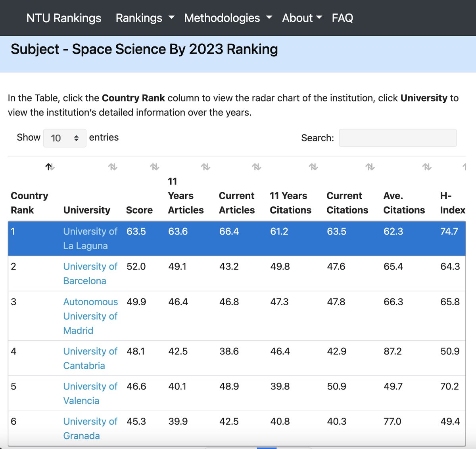The width and height of the screenshot is (476, 449).
Task: Sort by Current Articles arrow icon
Action: pos(257,167)
